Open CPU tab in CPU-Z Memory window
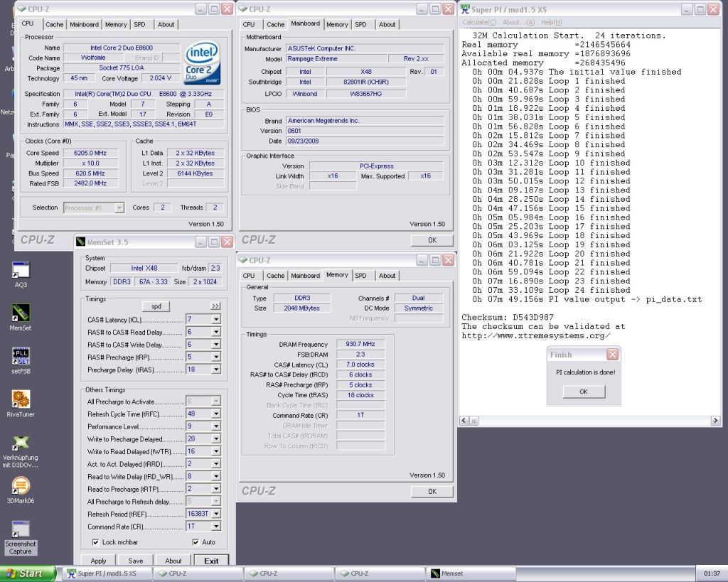Screen dimensions: 728x582 click(249, 276)
